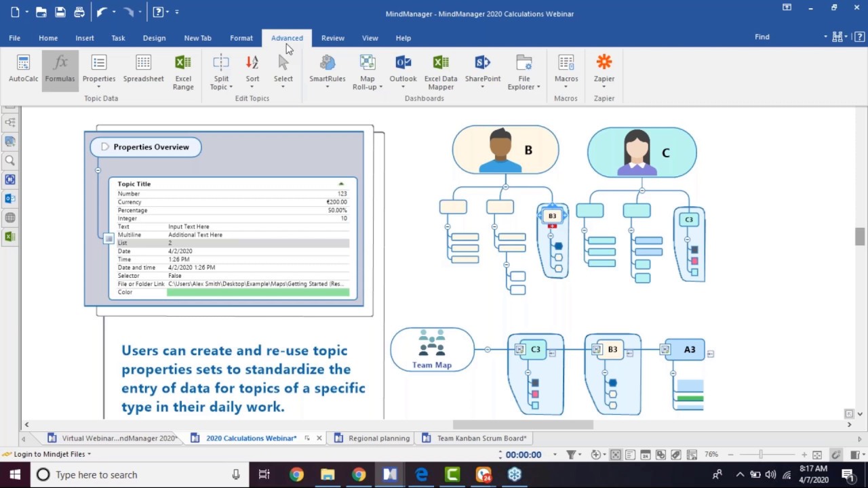The width and height of the screenshot is (868, 488).
Task: Open the timer options dropdown arrow
Action: pos(555,455)
